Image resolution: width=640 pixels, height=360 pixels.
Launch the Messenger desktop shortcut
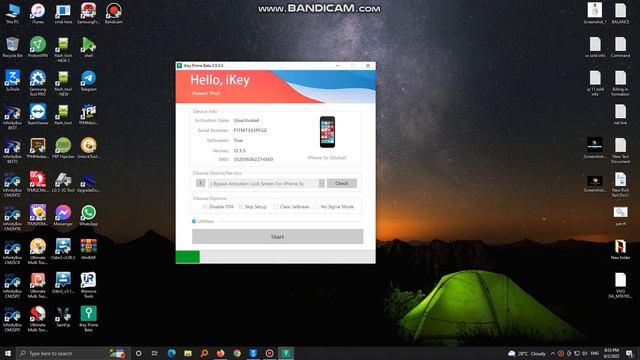(x=63, y=216)
